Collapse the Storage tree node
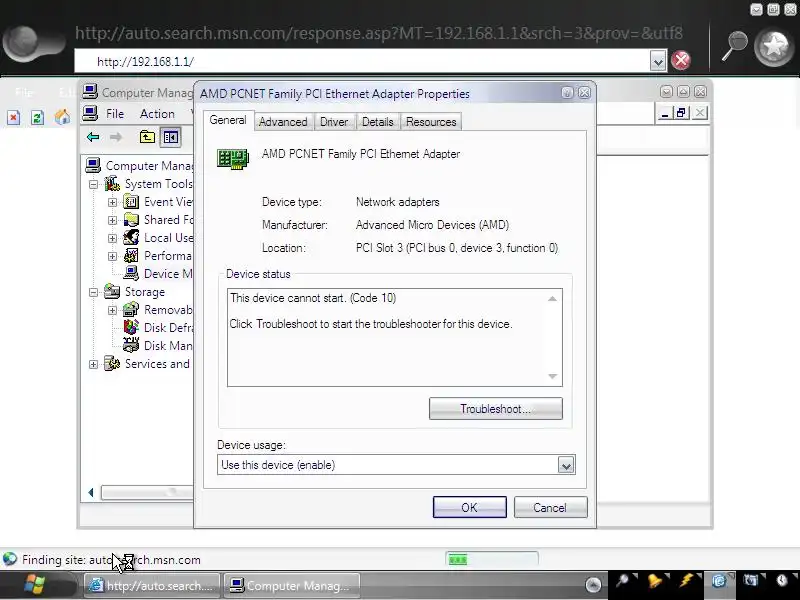 coord(93,292)
